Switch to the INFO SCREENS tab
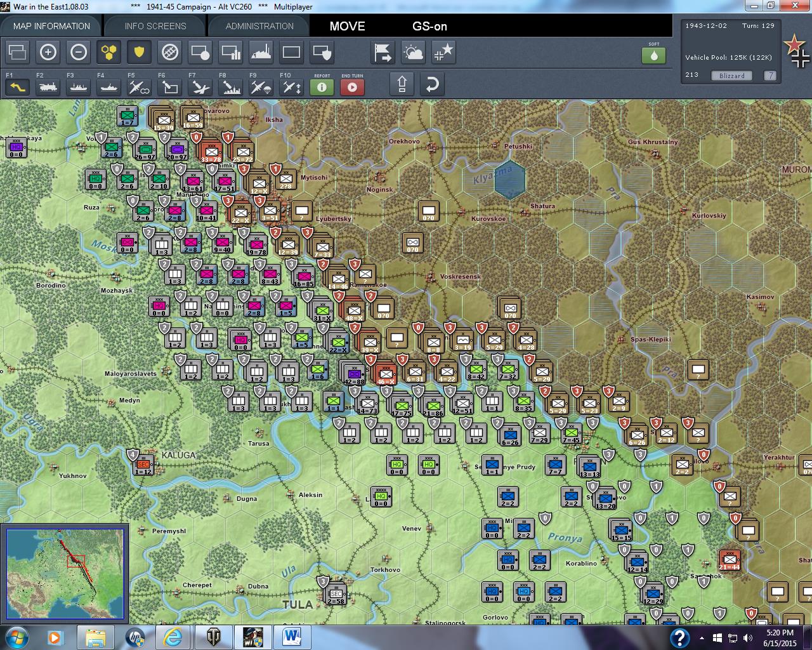 [x=155, y=26]
